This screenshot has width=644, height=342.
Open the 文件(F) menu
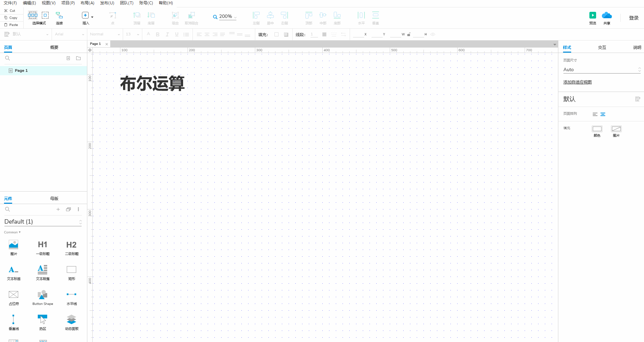click(10, 3)
